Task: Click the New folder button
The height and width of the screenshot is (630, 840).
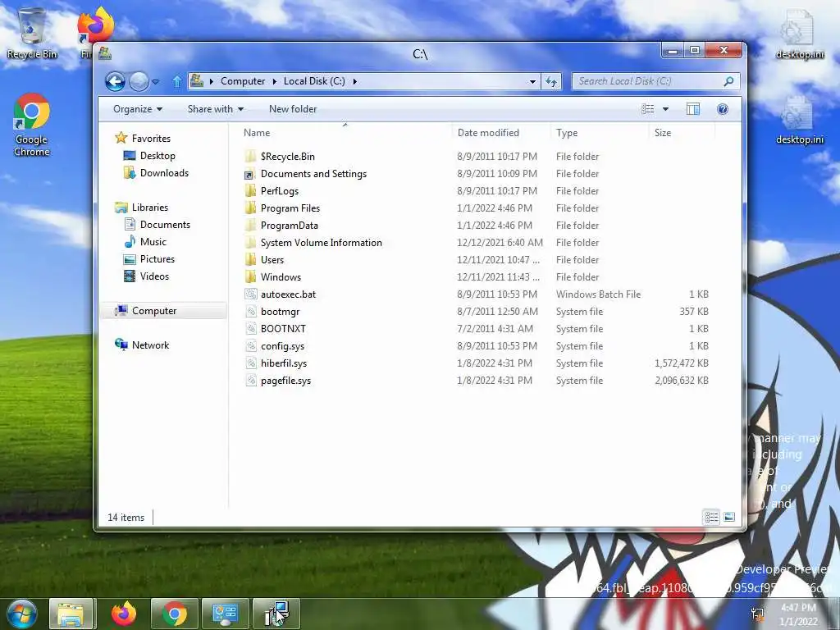Action: click(x=293, y=109)
